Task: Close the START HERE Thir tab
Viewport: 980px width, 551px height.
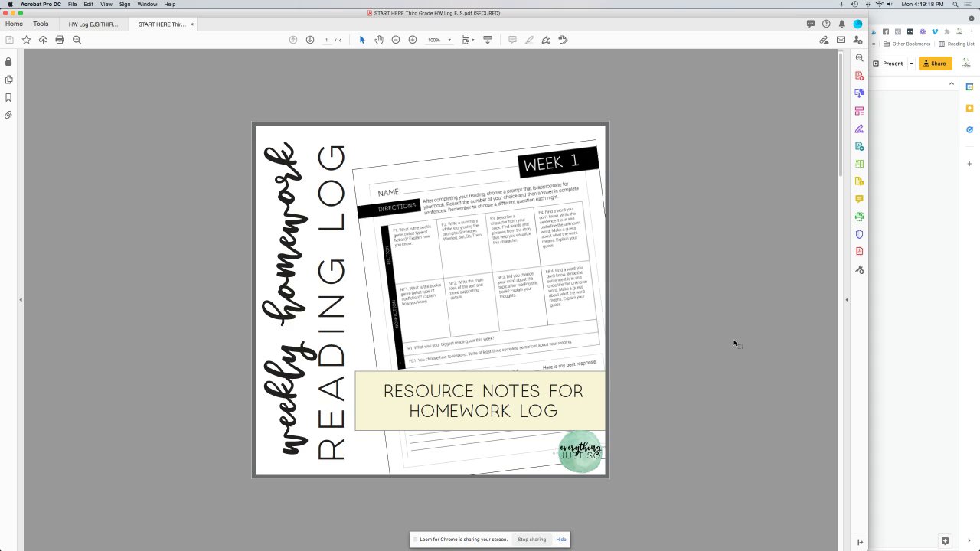Action: pyautogui.click(x=192, y=24)
